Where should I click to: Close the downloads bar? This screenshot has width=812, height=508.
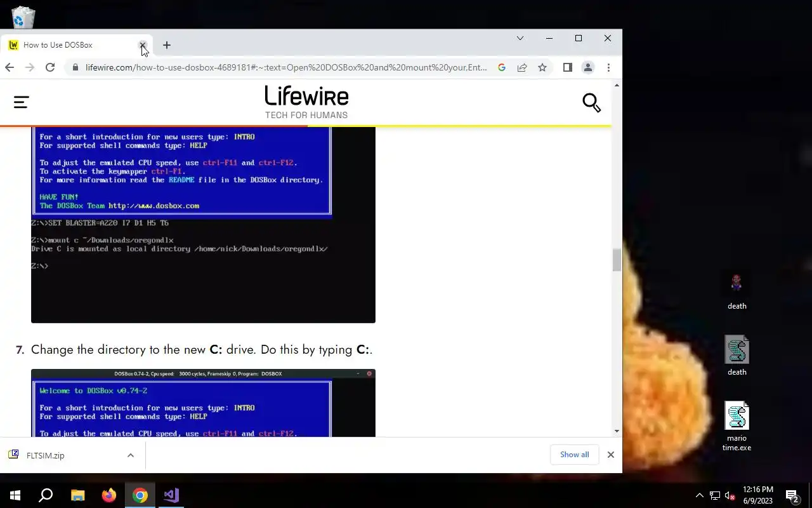click(x=610, y=455)
